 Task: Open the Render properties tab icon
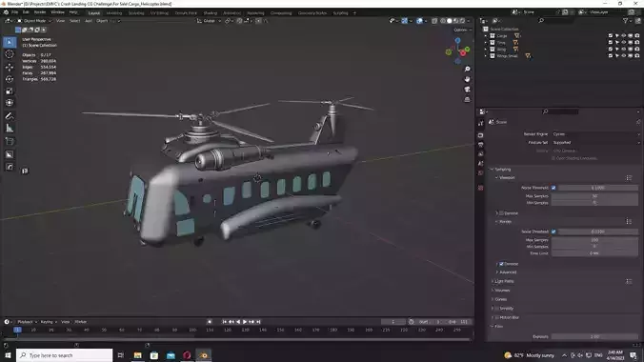(480, 135)
